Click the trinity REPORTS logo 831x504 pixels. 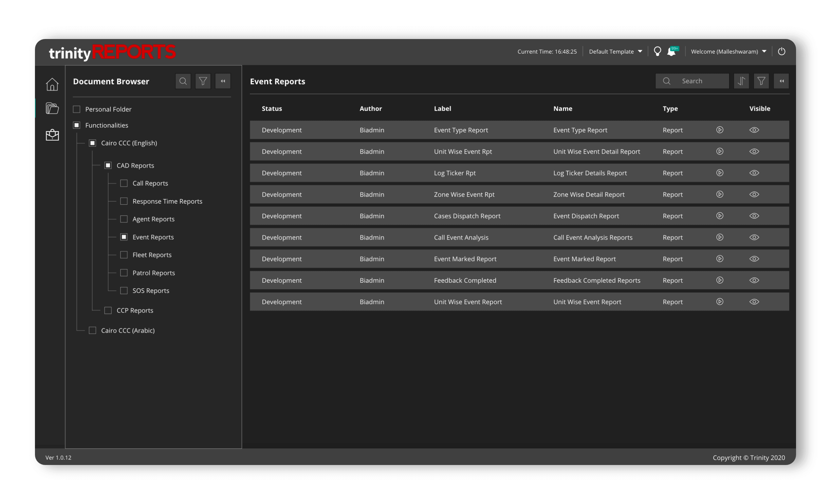(112, 53)
